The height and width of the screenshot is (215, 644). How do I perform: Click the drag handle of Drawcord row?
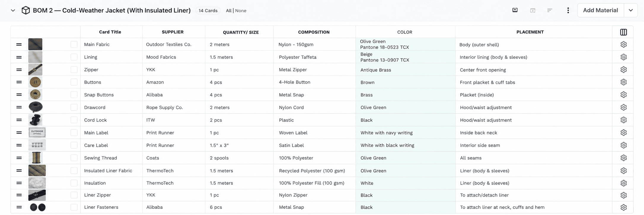tap(19, 107)
